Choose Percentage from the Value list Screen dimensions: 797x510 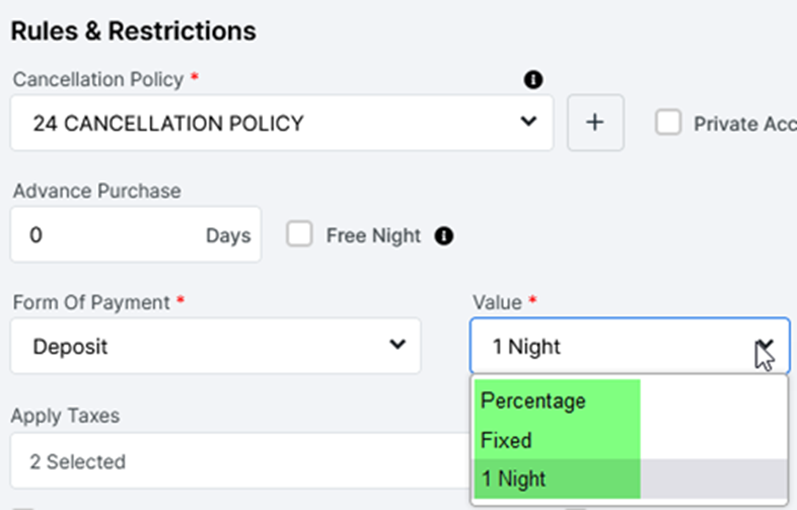[x=533, y=400]
